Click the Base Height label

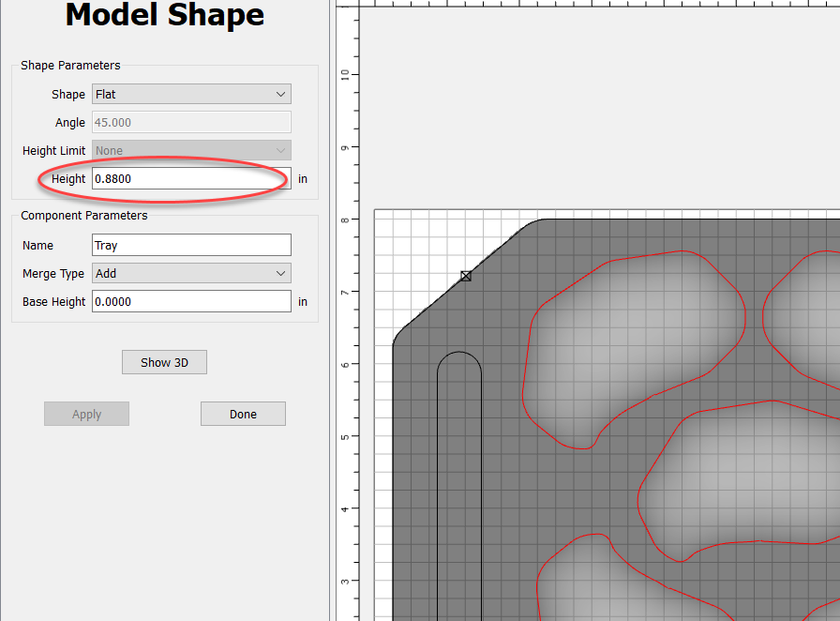[x=54, y=302]
